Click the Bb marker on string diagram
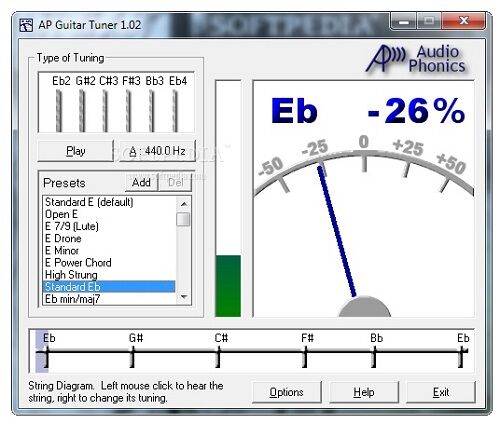The height and width of the screenshot is (423, 500). tap(375, 357)
